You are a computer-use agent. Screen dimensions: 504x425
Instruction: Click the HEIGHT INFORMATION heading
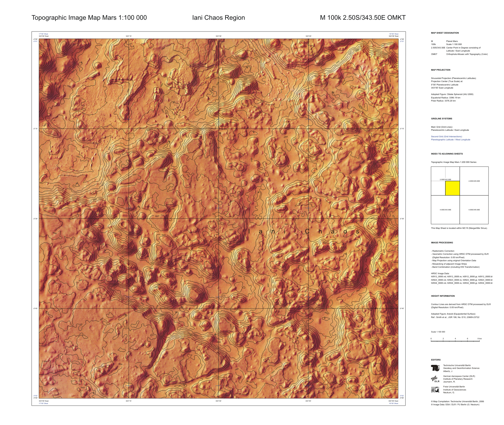tap(443, 296)
